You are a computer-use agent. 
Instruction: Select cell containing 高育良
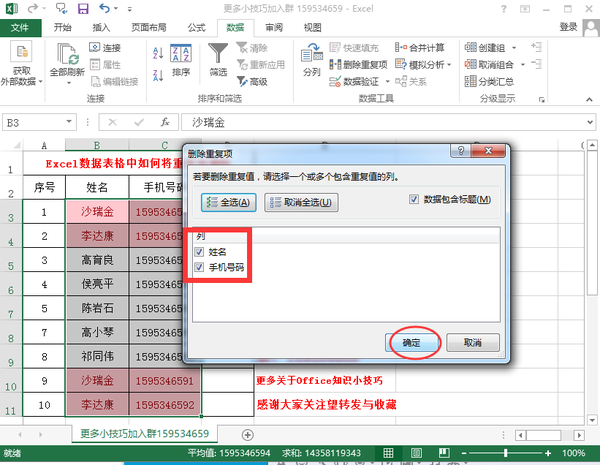[x=97, y=260]
